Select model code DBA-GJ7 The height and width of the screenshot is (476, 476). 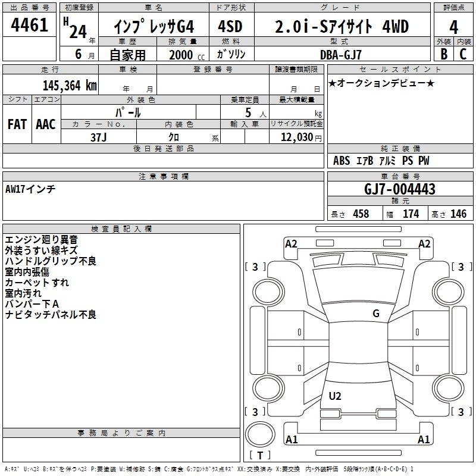pos(341,55)
